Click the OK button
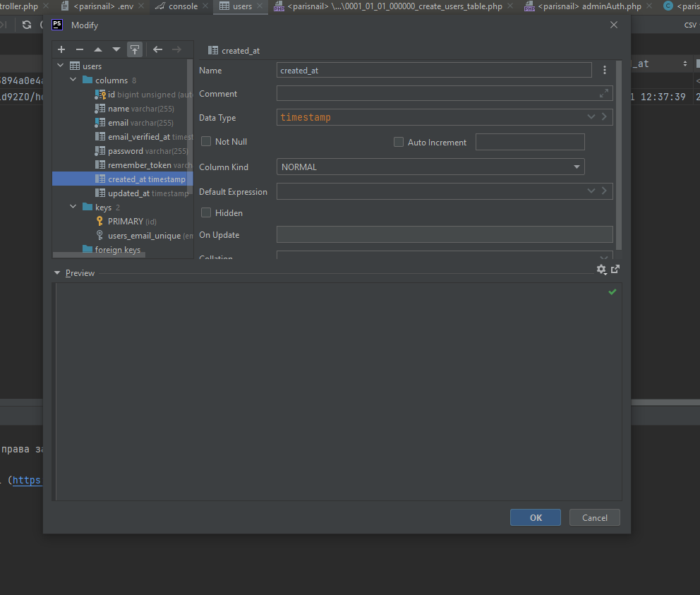700x595 pixels. point(536,517)
